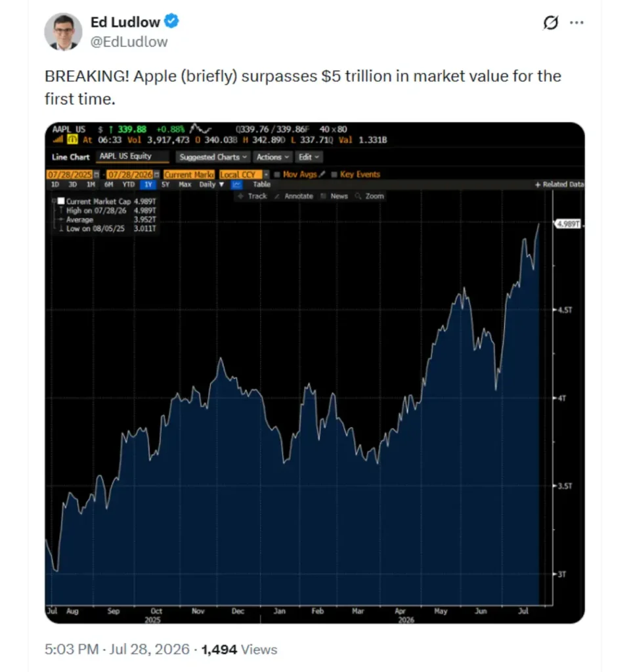Image resolution: width=629 pixels, height=672 pixels.
Task: Click the Annotate pencil tool
Action: 277,196
